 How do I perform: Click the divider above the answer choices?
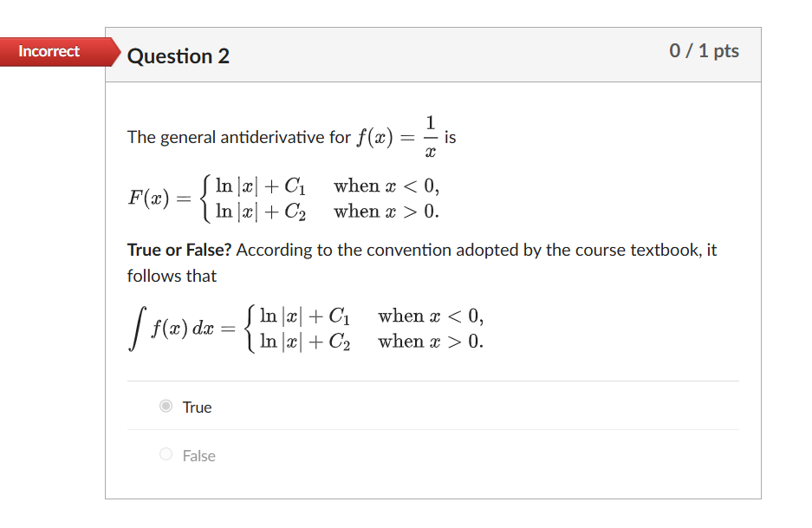[x=432, y=380]
